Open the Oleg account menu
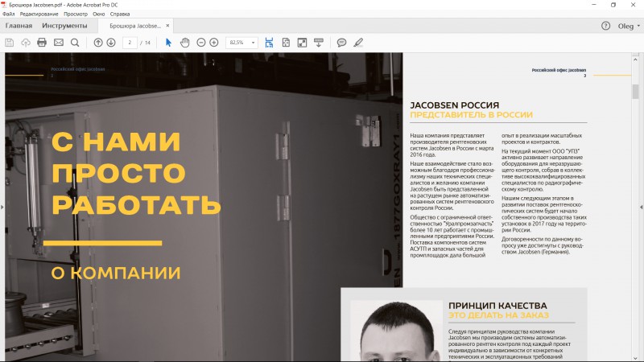644x362 pixels. (629, 26)
